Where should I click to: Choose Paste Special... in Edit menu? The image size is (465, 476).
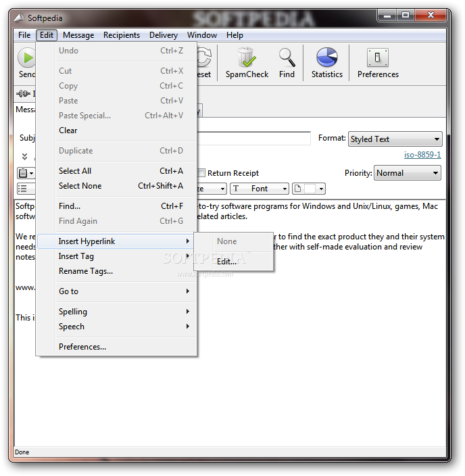116,116
